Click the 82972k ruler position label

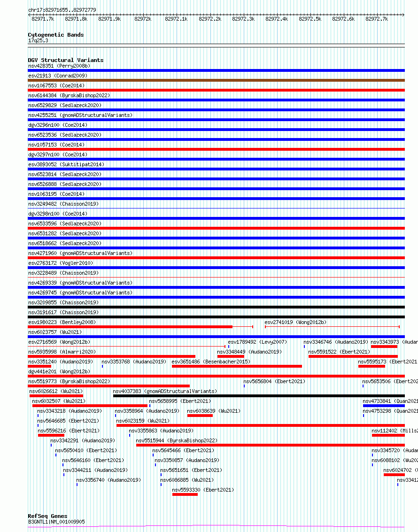pyautogui.click(x=143, y=19)
